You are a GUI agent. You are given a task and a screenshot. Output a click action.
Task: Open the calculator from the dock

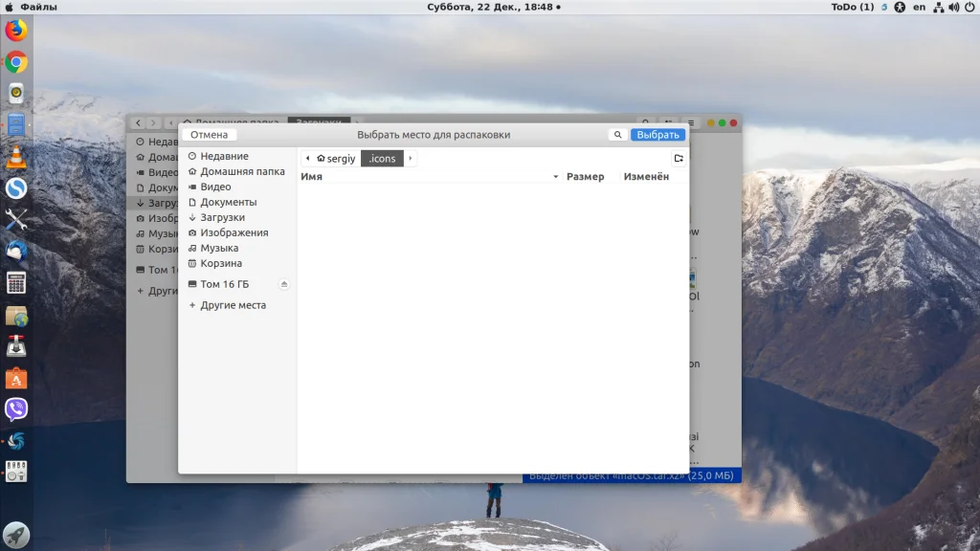(x=16, y=283)
